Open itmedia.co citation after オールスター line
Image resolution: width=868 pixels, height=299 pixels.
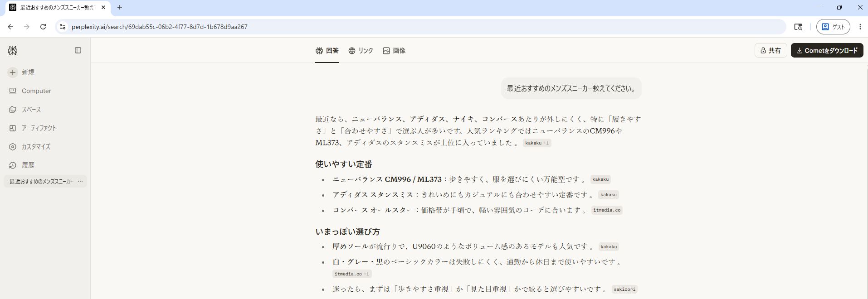[x=607, y=210]
